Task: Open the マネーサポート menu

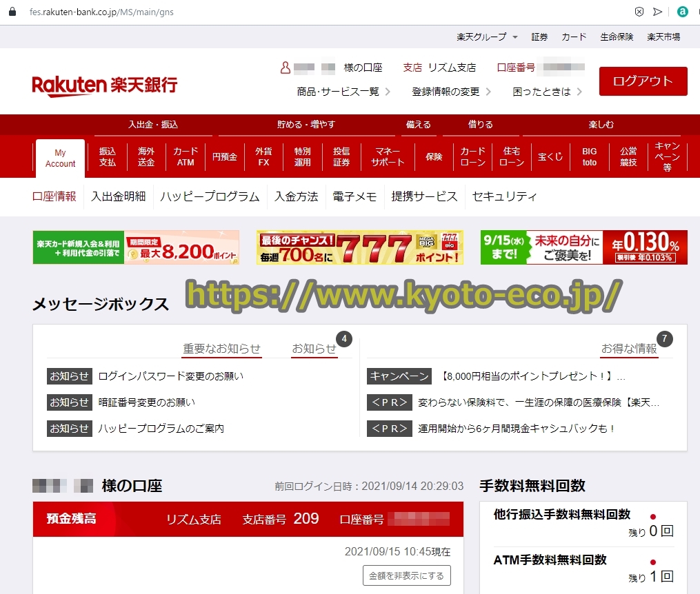Action: click(x=388, y=157)
